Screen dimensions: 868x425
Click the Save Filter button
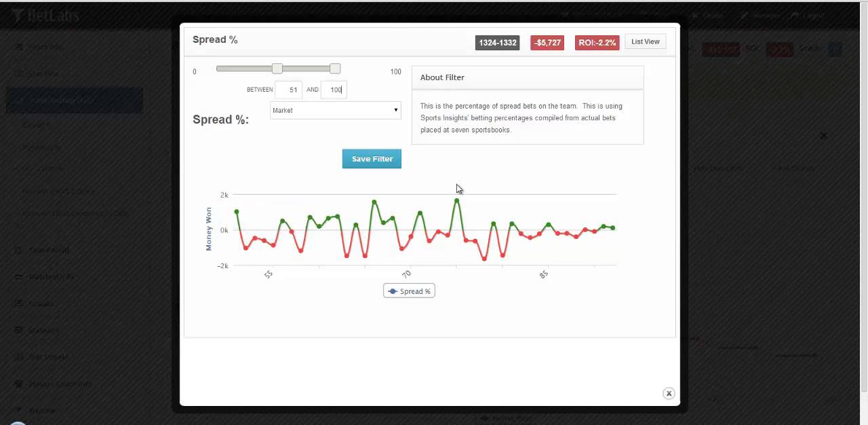tap(372, 159)
